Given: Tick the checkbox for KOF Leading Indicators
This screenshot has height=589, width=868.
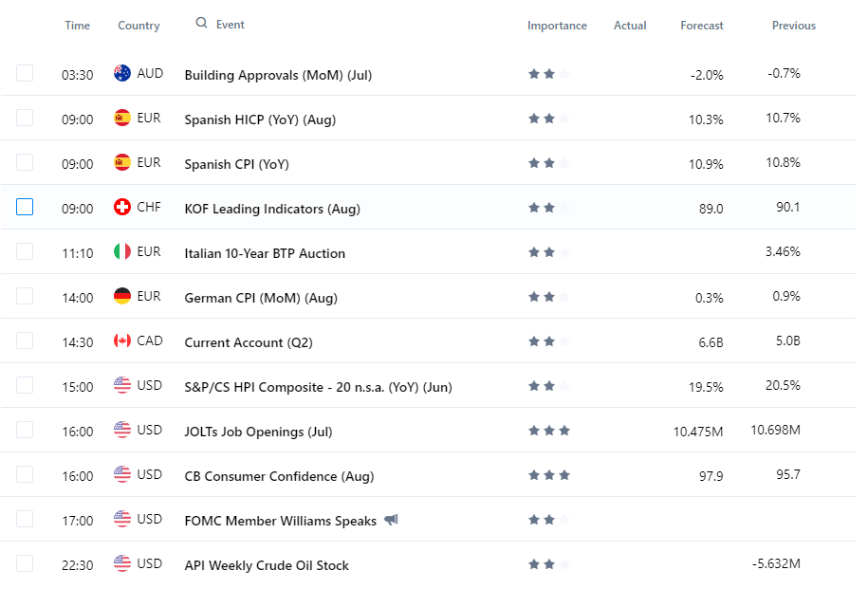Looking at the screenshot, I should click(25, 207).
